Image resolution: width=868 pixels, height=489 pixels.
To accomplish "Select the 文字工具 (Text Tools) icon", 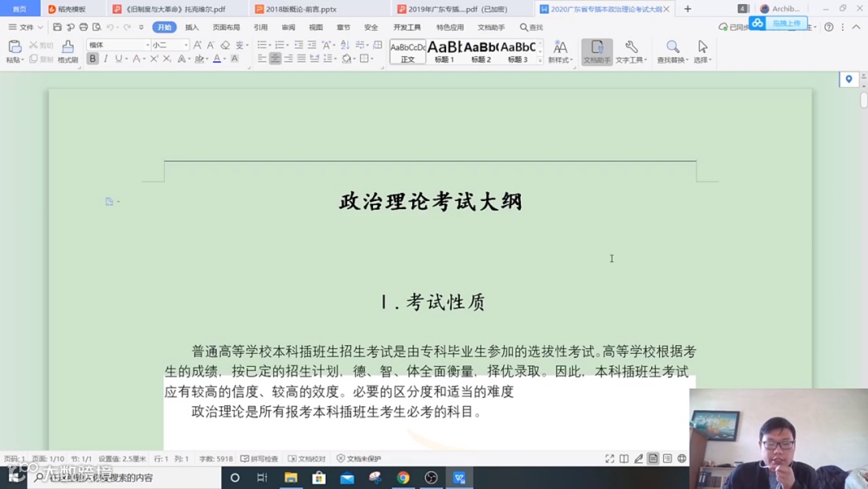I will click(632, 50).
